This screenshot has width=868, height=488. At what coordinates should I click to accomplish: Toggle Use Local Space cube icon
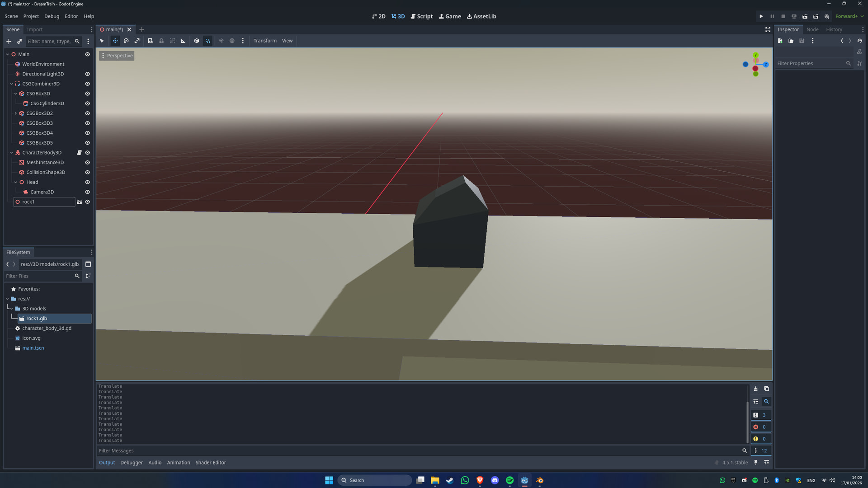click(197, 41)
